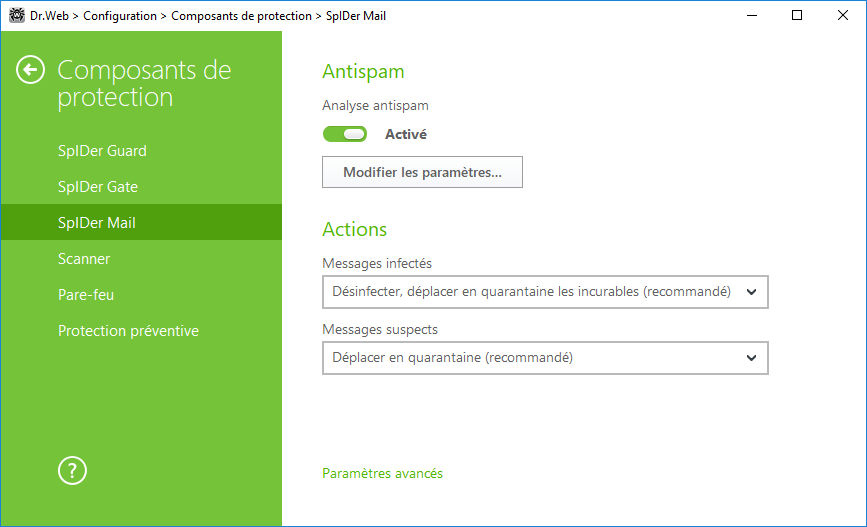Viewport: 867px width, 527px height.
Task: Select SpIDer Gate in the sidebar
Action: [x=98, y=187]
